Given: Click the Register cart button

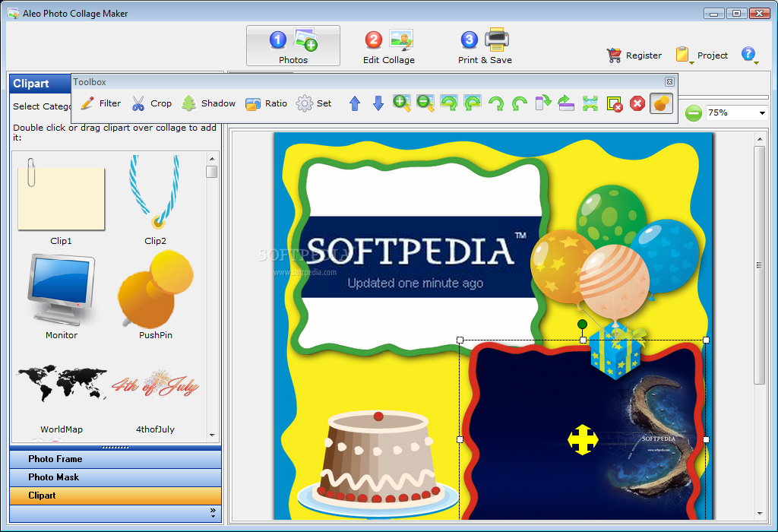Looking at the screenshot, I should point(634,55).
